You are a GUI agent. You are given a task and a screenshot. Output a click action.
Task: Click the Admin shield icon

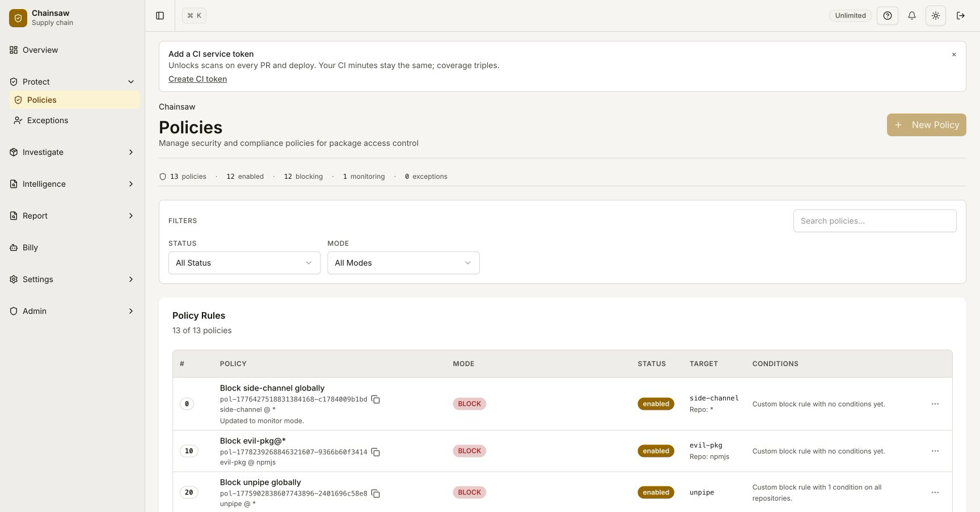14,311
